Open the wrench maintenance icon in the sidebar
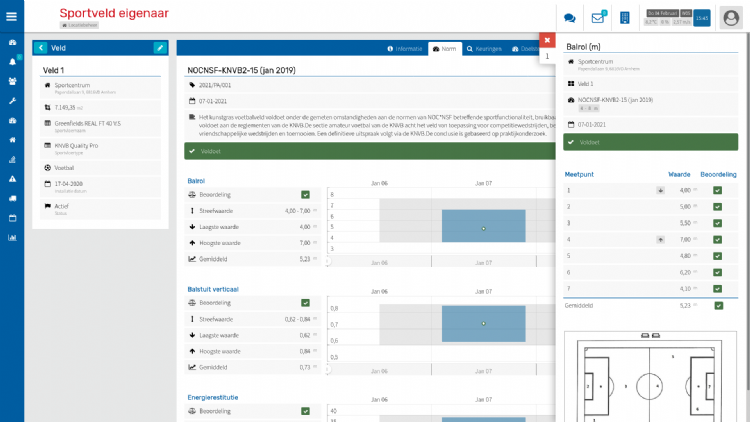The image size is (750, 422). [x=12, y=101]
